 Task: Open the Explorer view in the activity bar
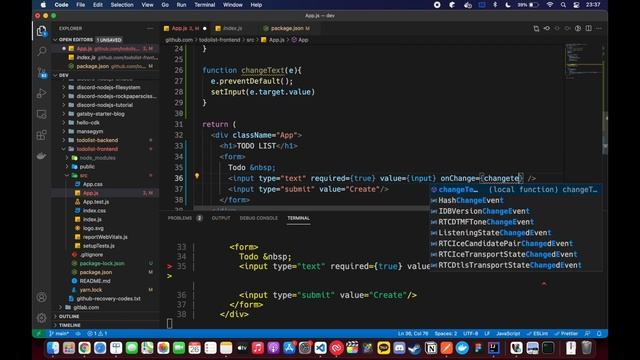pos(41,31)
